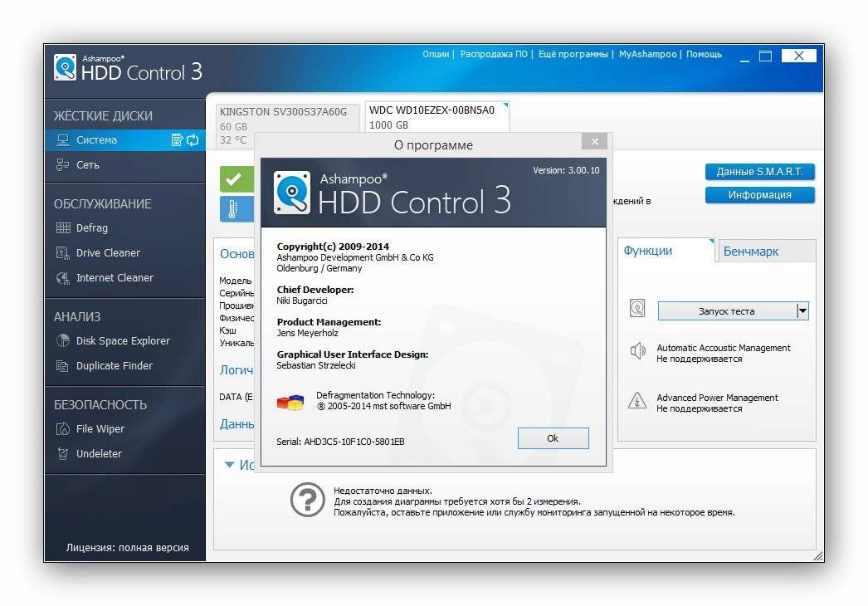Open MyAshampoo in top menu
The height and width of the screenshot is (606, 868).
(647, 54)
